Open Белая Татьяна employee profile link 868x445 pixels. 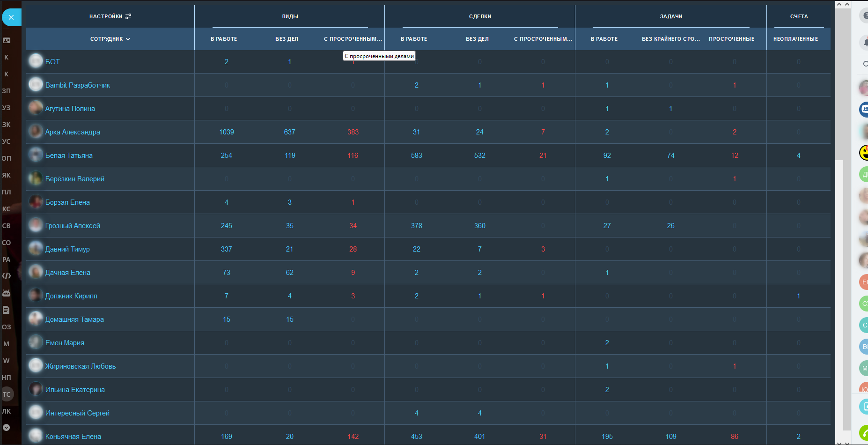pos(69,156)
